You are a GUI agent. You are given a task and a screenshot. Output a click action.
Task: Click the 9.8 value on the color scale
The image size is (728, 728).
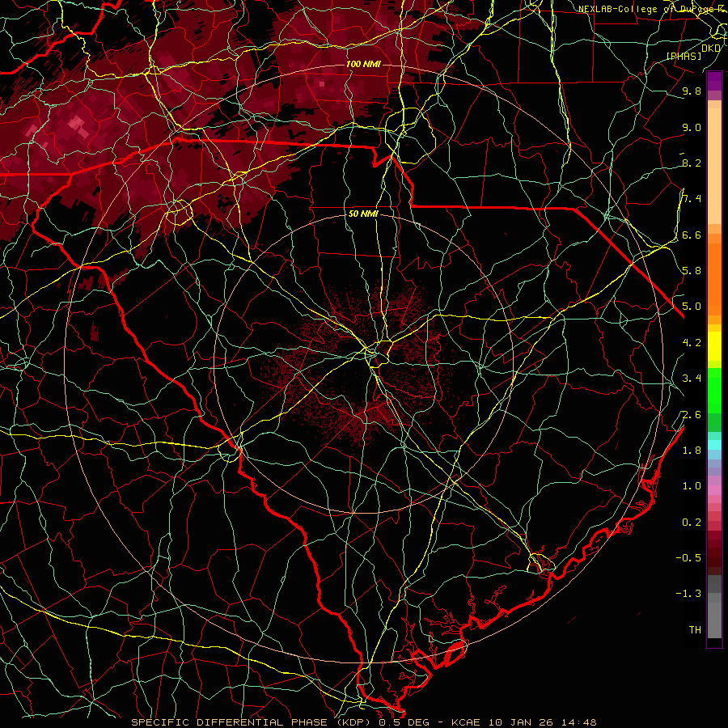tap(692, 91)
